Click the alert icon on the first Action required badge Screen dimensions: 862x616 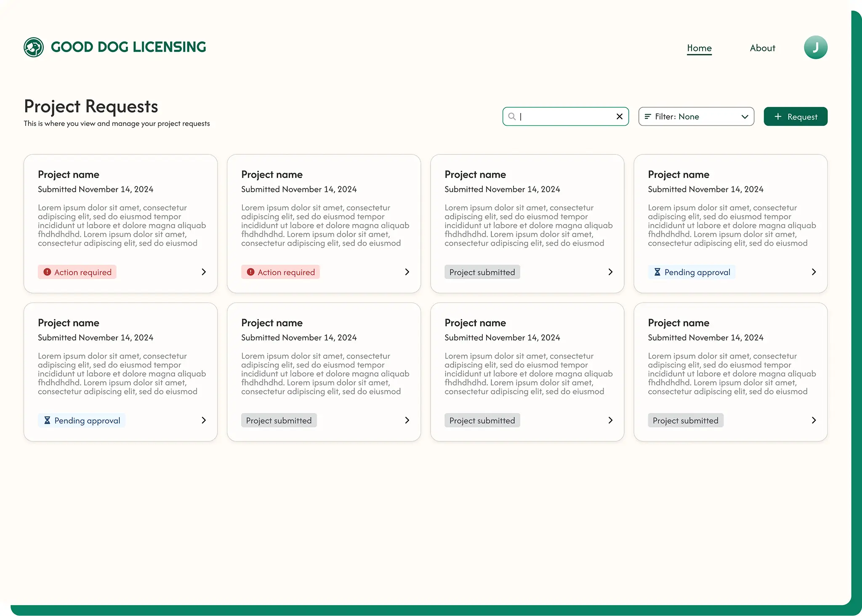pyautogui.click(x=47, y=272)
